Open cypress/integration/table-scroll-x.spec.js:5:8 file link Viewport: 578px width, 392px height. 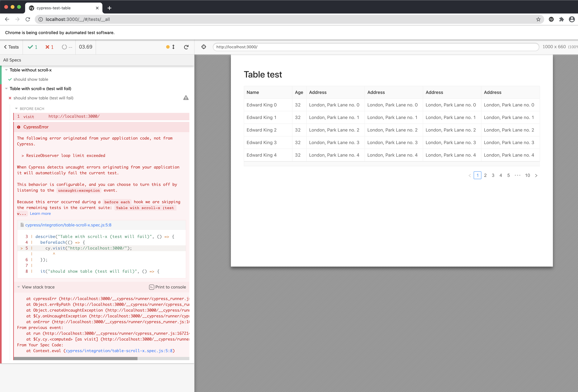pos(68,225)
